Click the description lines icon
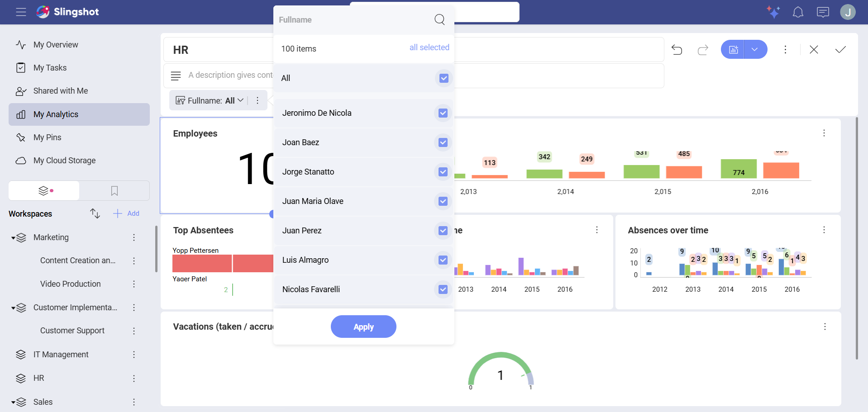This screenshot has height=412, width=868. point(176,76)
